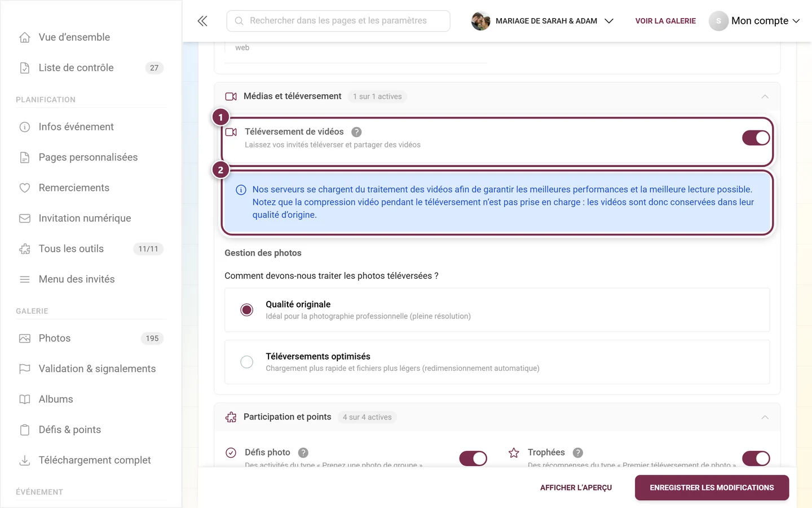The height and width of the screenshot is (508, 812).
Task: Switch off the Trophées toggle
Action: (756, 458)
